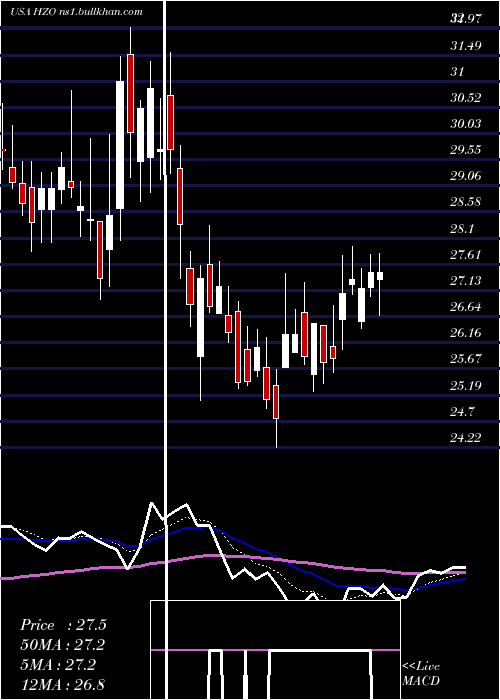
Task: Select the 26.16 price level label
Action: click(x=466, y=333)
